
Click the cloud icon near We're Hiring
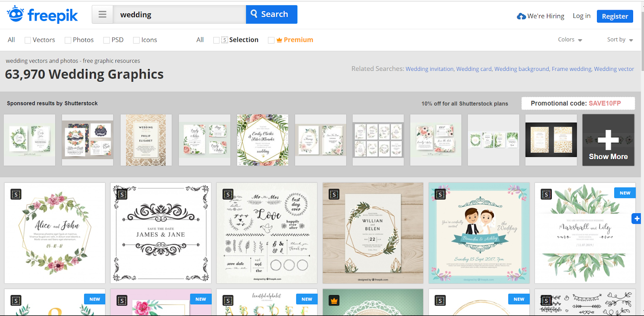pyautogui.click(x=521, y=16)
